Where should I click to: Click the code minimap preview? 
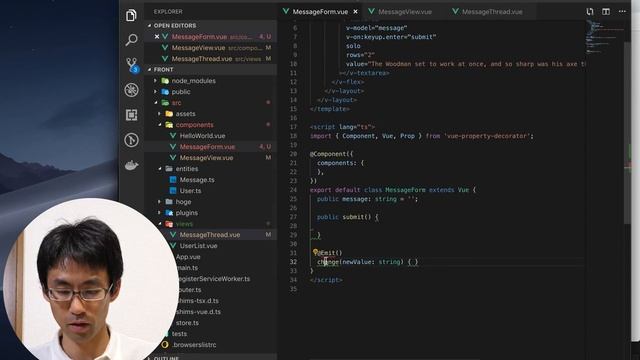(x=605, y=37)
